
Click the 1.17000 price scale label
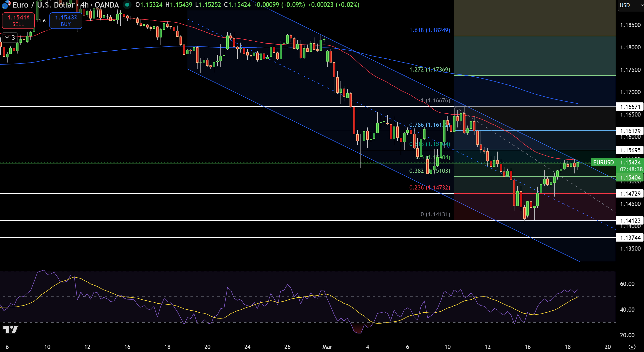tap(630, 92)
